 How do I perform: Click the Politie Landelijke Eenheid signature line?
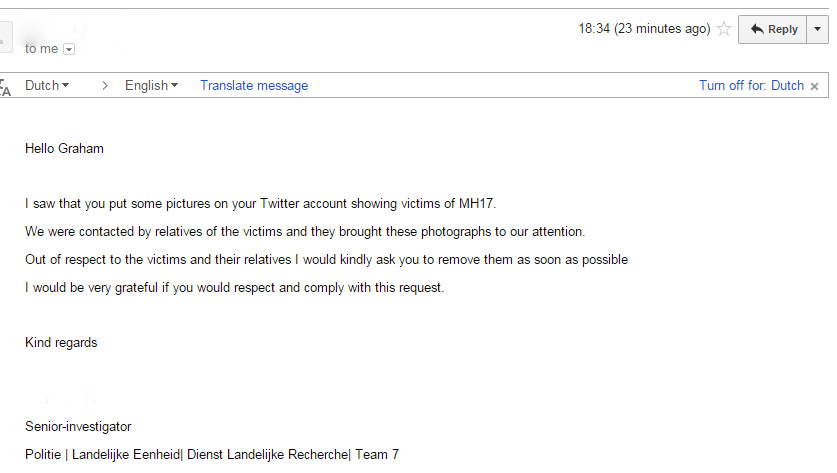[212, 455]
